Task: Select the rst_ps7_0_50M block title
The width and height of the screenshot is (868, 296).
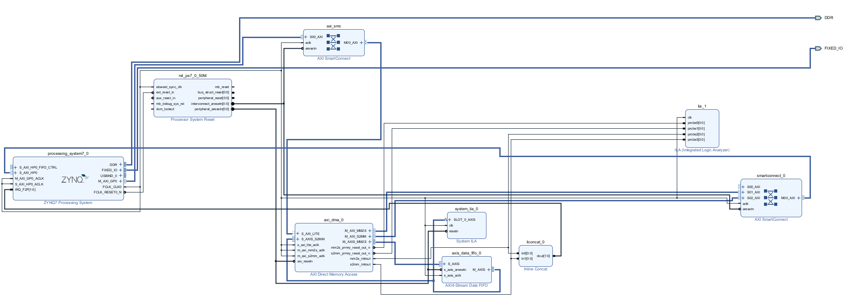Action: [193, 76]
